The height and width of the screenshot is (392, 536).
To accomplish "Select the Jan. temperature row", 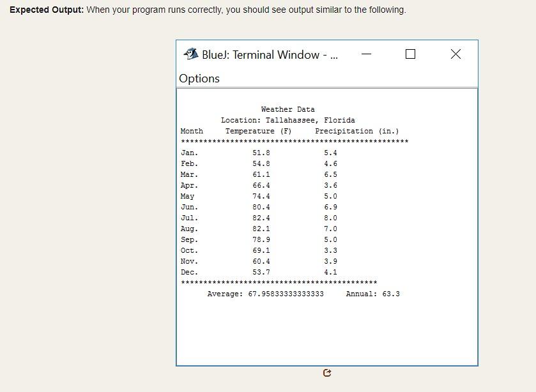I will coord(261,153).
